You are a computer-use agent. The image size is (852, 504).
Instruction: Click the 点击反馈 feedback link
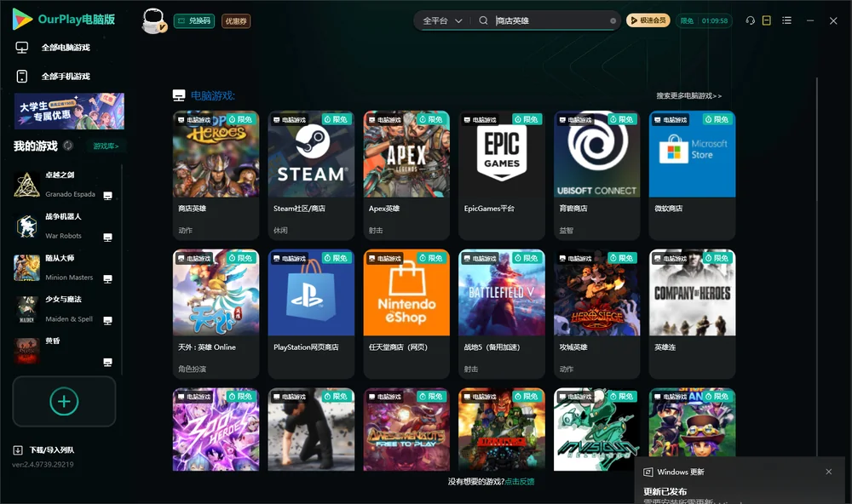[520, 482]
